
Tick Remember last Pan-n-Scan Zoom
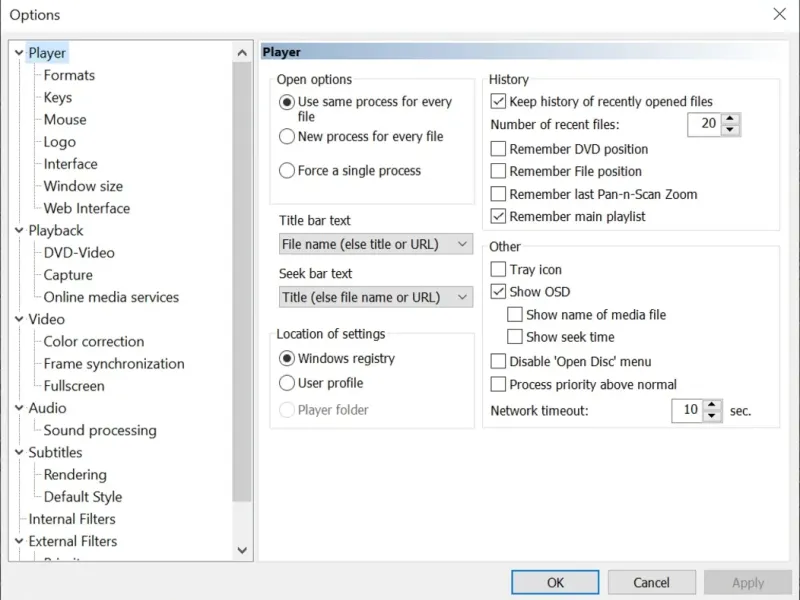coord(498,194)
